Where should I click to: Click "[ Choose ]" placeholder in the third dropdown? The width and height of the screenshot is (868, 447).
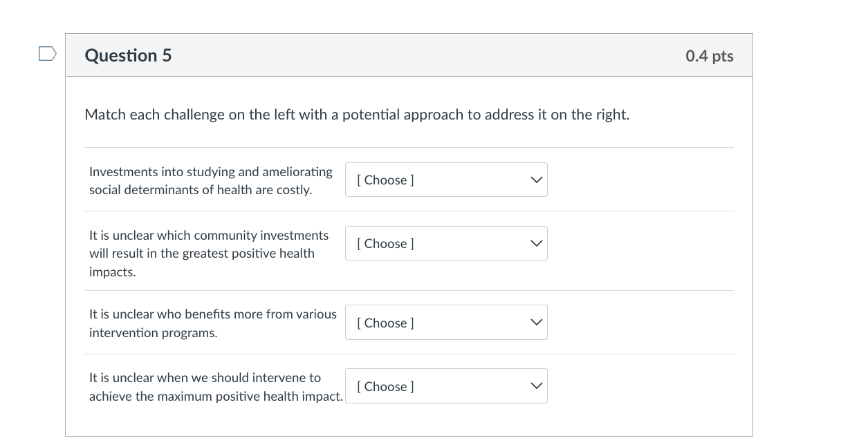point(385,323)
